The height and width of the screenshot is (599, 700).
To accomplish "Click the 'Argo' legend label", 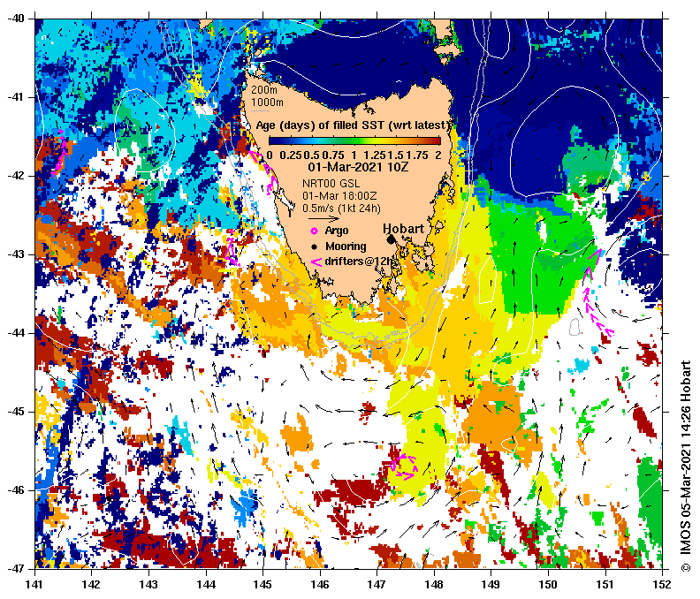I will [x=337, y=231].
